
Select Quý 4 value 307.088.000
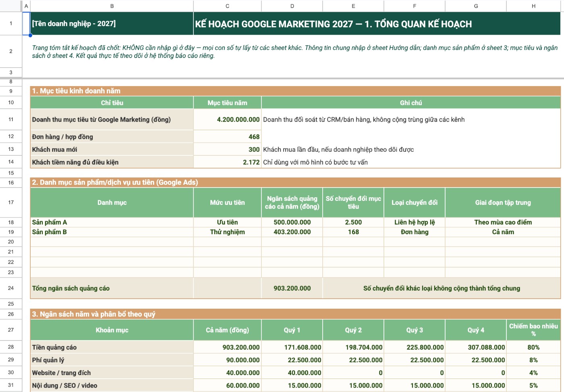pos(476,347)
